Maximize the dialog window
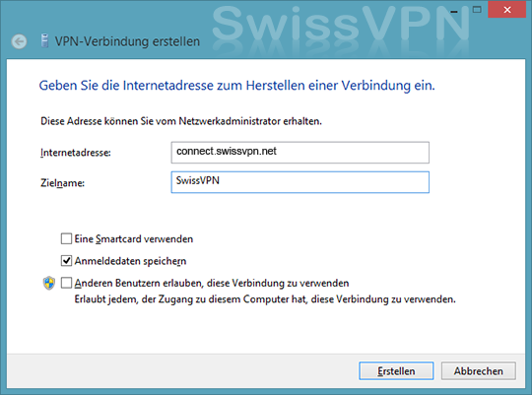 (x=477, y=10)
